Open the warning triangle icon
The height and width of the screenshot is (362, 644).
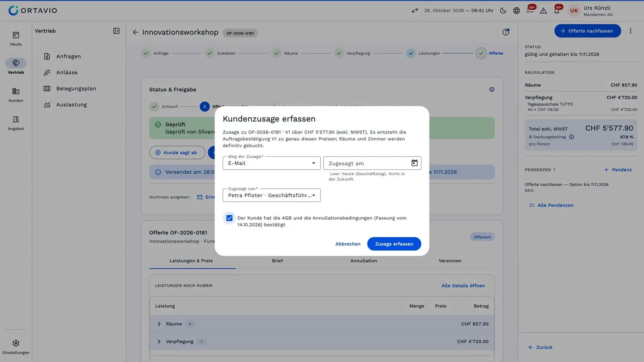click(x=543, y=10)
